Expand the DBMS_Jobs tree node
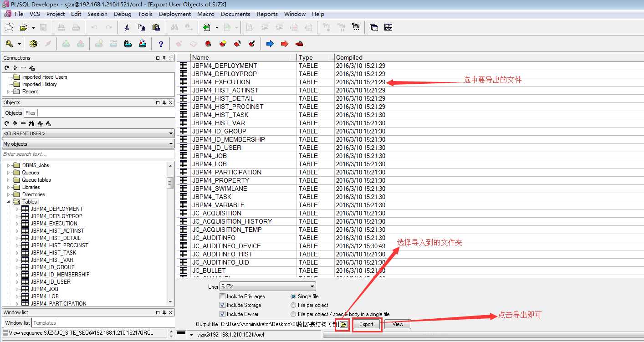Viewport: 644px width, 342px height. [8, 165]
